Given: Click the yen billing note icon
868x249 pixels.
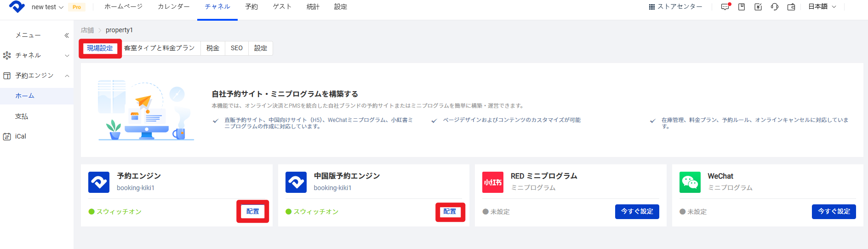Looking at the screenshot, I should click(x=758, y=7).
